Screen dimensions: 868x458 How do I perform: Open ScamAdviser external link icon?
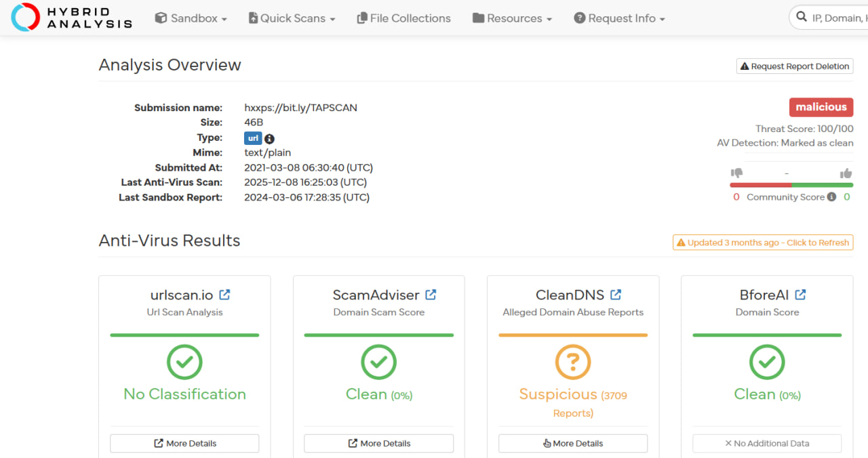[x=431, y=295]
